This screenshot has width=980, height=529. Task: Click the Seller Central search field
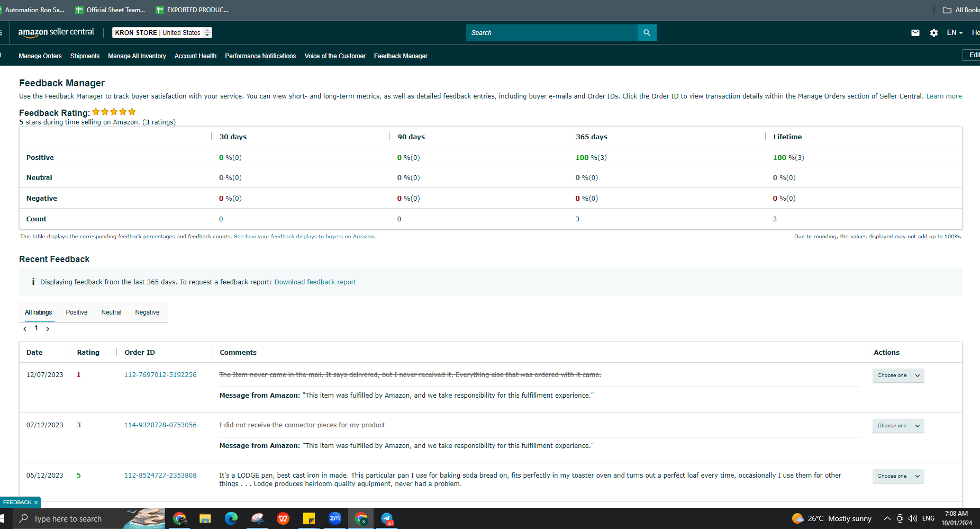552,33
